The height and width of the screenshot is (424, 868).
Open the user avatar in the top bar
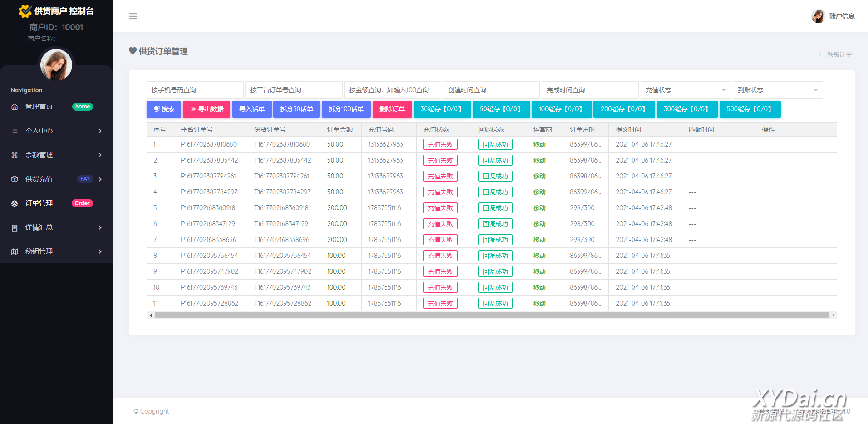click(x=818, y=16)
